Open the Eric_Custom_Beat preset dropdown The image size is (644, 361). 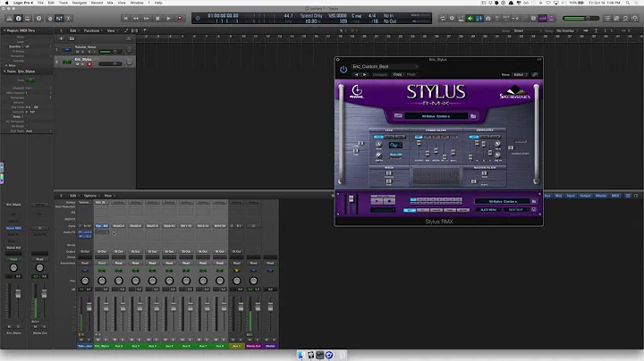click(385, 66)
